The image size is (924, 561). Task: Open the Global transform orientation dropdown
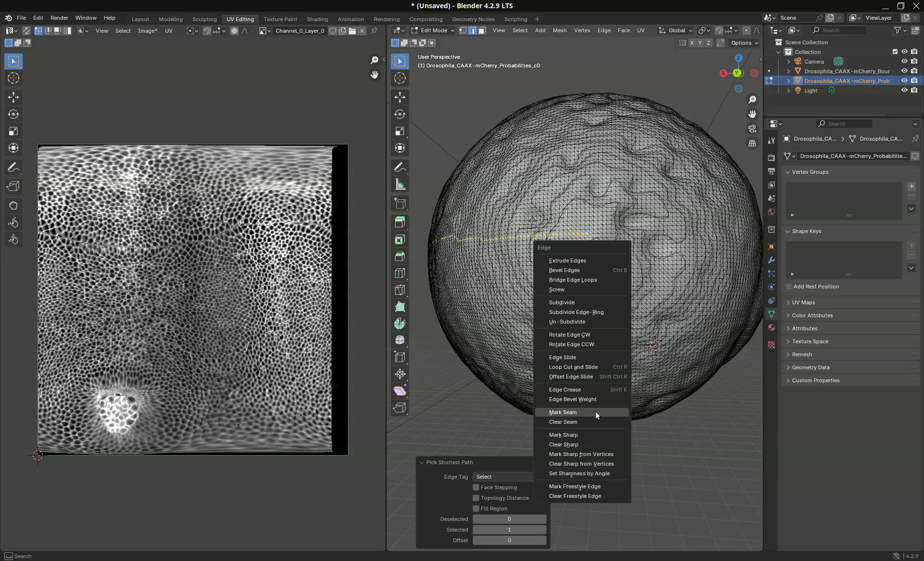click(676, 30)
